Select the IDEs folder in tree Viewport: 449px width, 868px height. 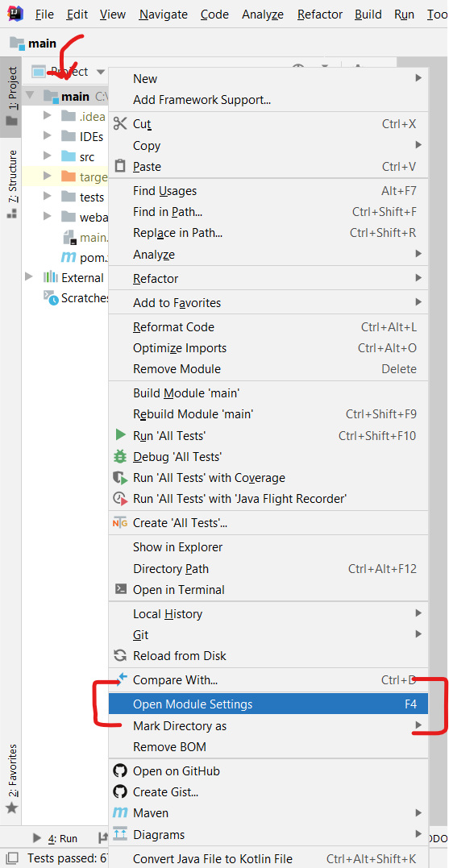click(91, 136)
